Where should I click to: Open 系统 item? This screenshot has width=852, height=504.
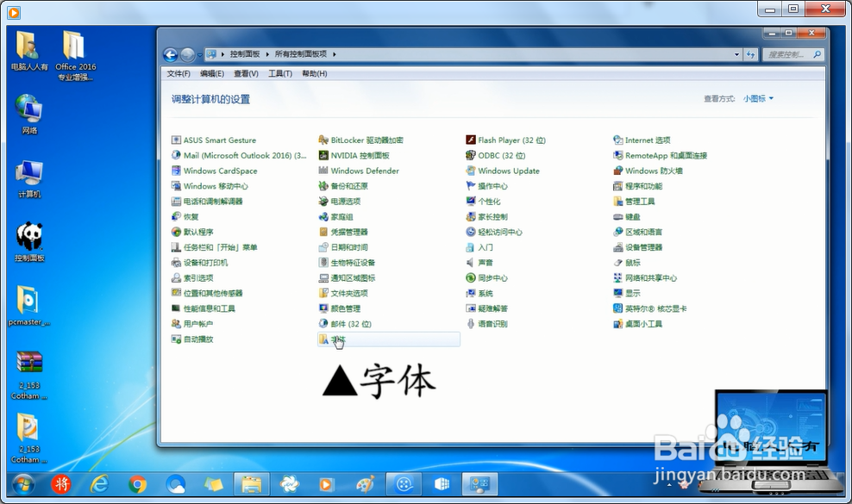point(479,293)
